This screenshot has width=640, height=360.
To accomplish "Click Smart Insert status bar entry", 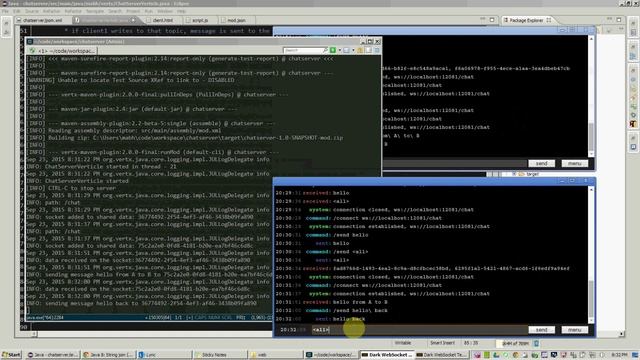I will tap(442, 343).
